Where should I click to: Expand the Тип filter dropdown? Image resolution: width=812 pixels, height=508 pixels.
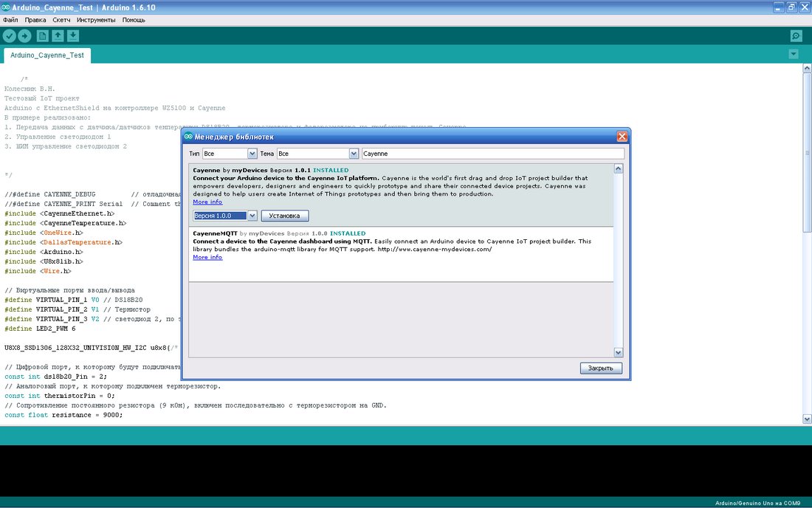(x=252, y=154)
